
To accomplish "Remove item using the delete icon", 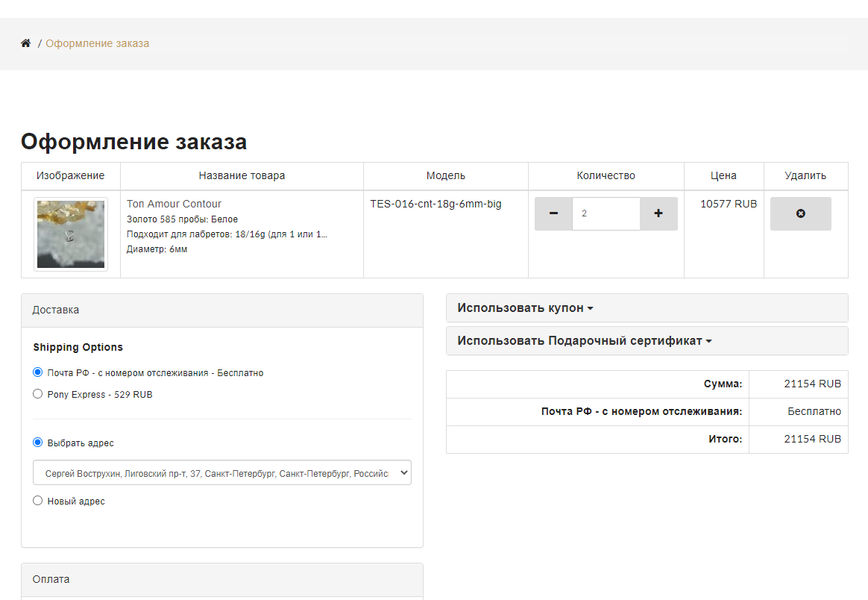I will 800,213.
